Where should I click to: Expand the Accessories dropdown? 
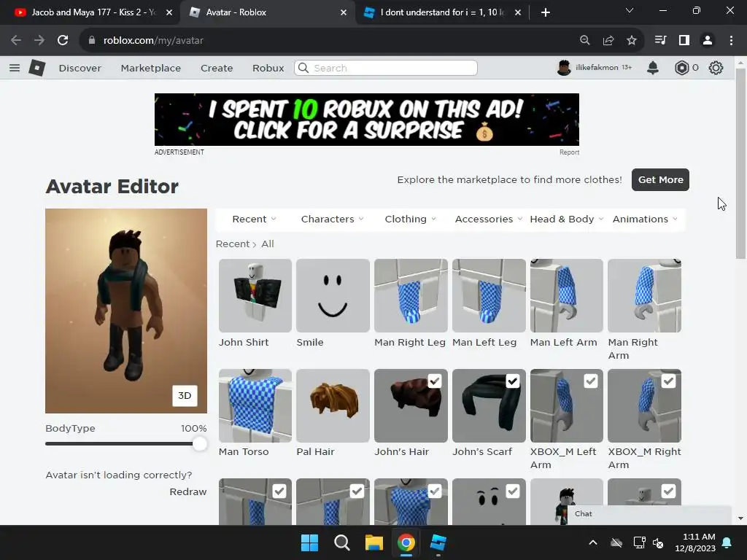tap(488, 219)
